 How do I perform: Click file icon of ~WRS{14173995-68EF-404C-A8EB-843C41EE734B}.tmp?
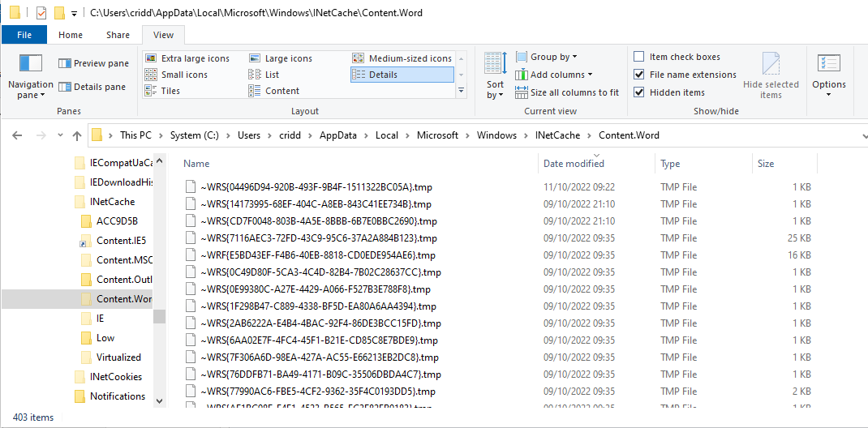pos(191,204)
